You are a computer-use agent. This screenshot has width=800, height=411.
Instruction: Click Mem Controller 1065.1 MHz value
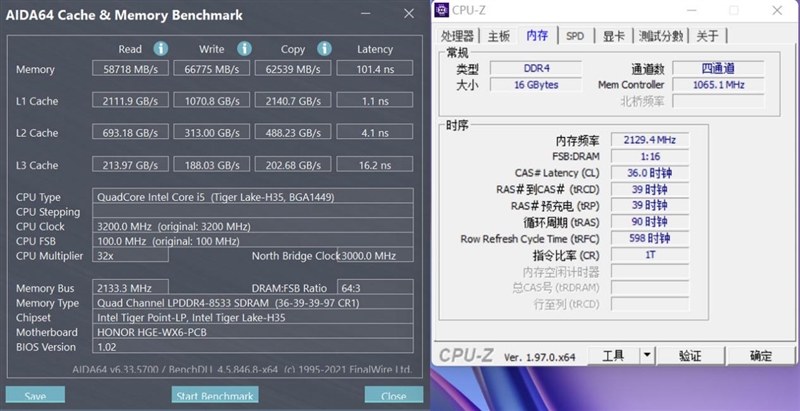(x=718, y=84)
